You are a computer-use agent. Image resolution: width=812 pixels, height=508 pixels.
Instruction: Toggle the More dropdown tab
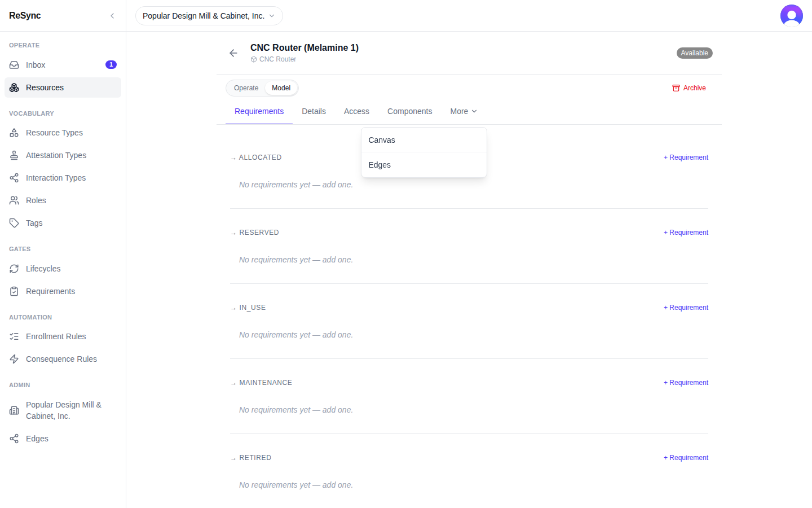464,111
